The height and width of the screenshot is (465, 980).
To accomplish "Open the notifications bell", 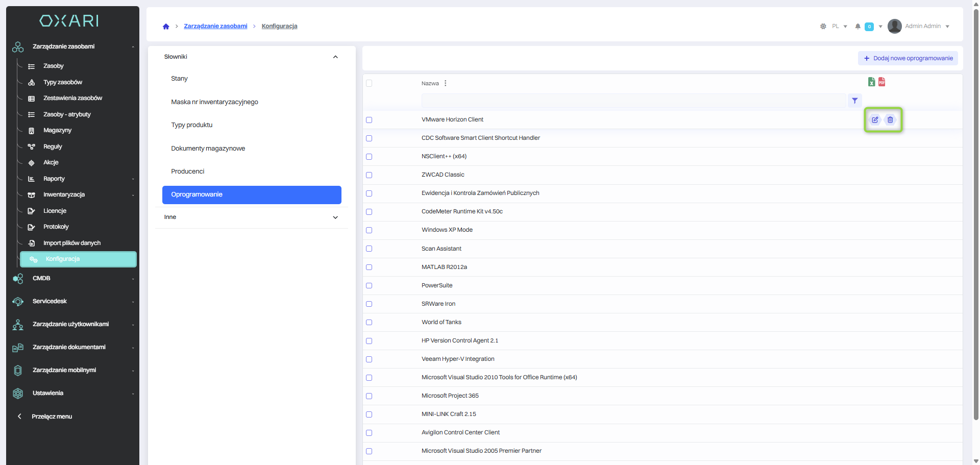I will pos(857,27).
